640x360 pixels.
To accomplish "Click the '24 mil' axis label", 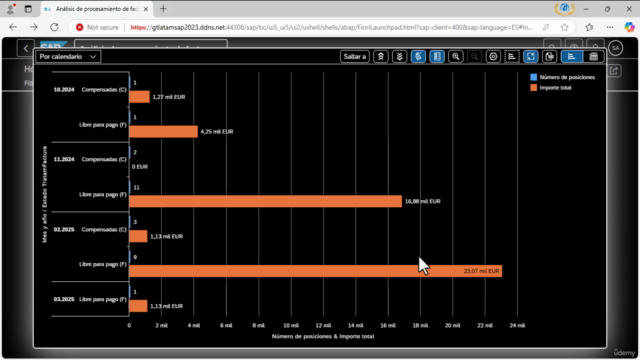I will [517, 326].
